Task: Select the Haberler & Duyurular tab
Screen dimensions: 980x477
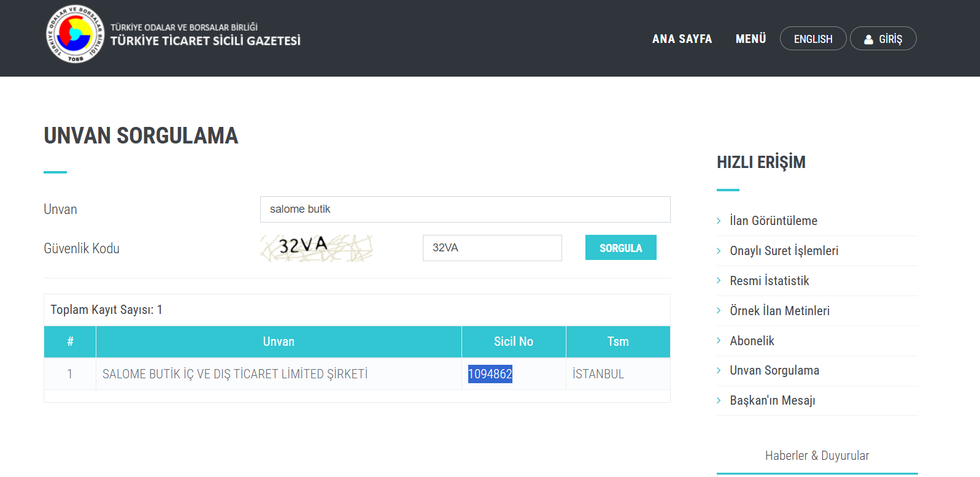Action: (x=817, y=456)
